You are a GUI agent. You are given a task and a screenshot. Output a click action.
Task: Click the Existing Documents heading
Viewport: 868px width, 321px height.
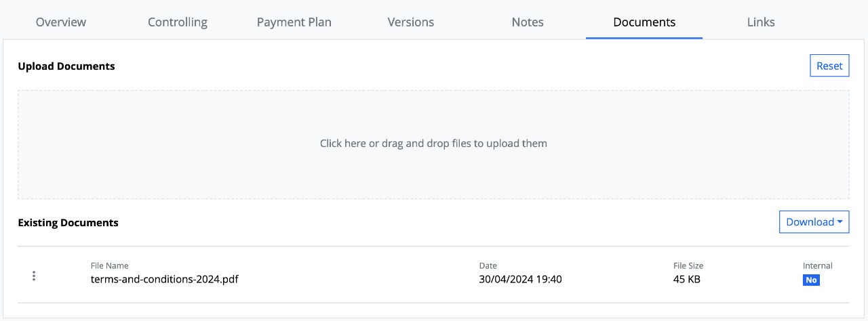(68, 222)
